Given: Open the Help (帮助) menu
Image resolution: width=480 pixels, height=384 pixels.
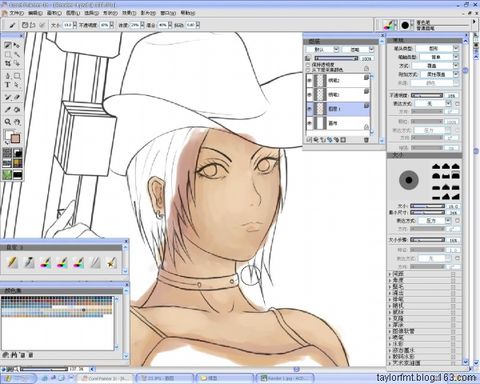Looking at the screenshot, I should pyautogui.click(x=187, y=13).
